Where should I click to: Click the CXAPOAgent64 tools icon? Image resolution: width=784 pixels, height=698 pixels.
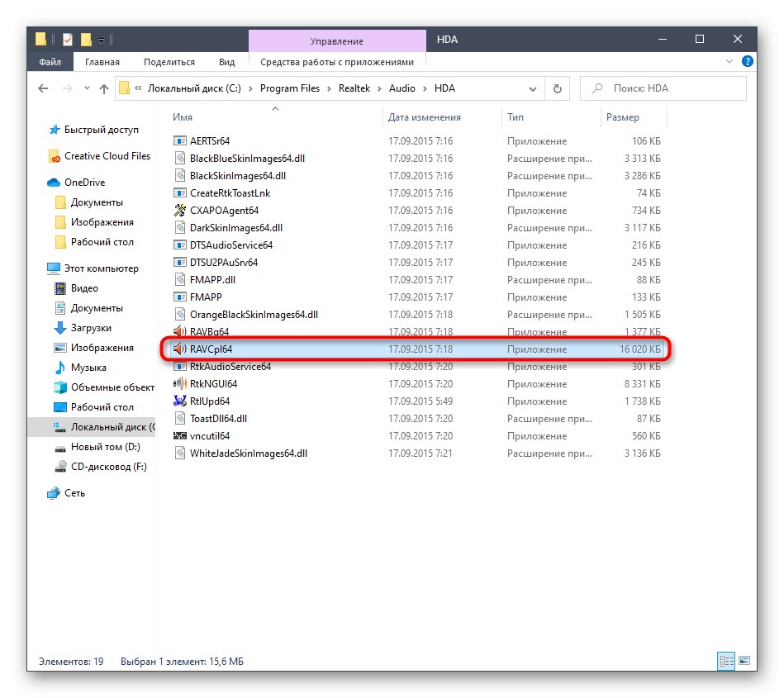pyautogui.click(x=179, y=211)
